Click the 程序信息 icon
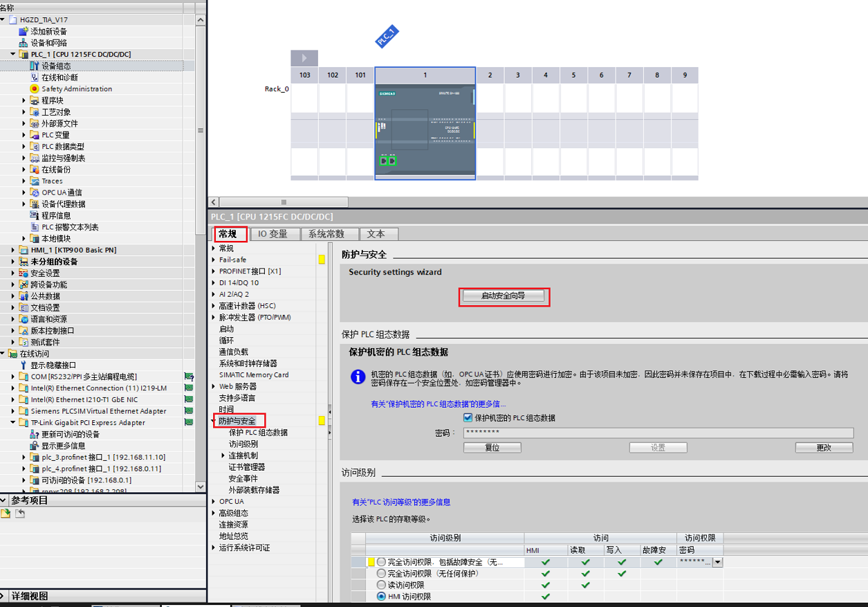The height and width of the screenshot is (607, 868). tap(35, 215)
